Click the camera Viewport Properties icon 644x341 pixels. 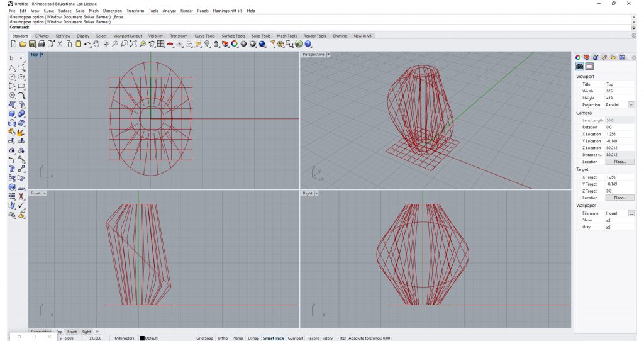point(579,66)
